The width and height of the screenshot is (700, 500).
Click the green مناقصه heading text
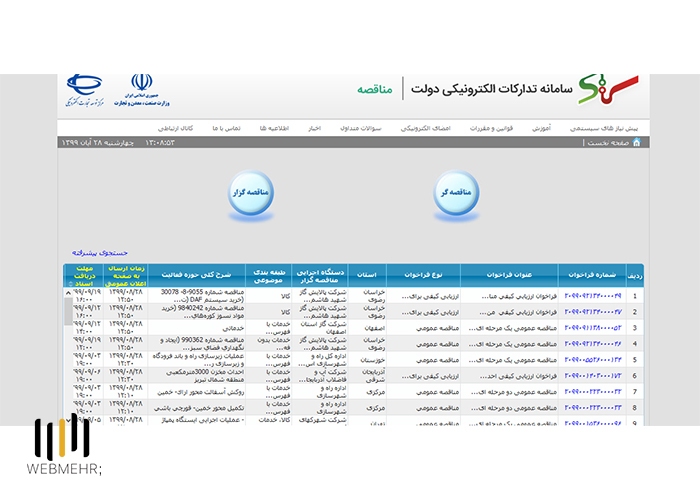pos(375,89)
